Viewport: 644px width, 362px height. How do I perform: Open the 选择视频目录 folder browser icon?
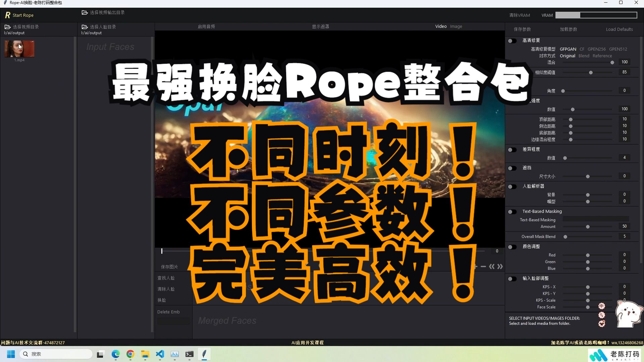click(8, 27)
